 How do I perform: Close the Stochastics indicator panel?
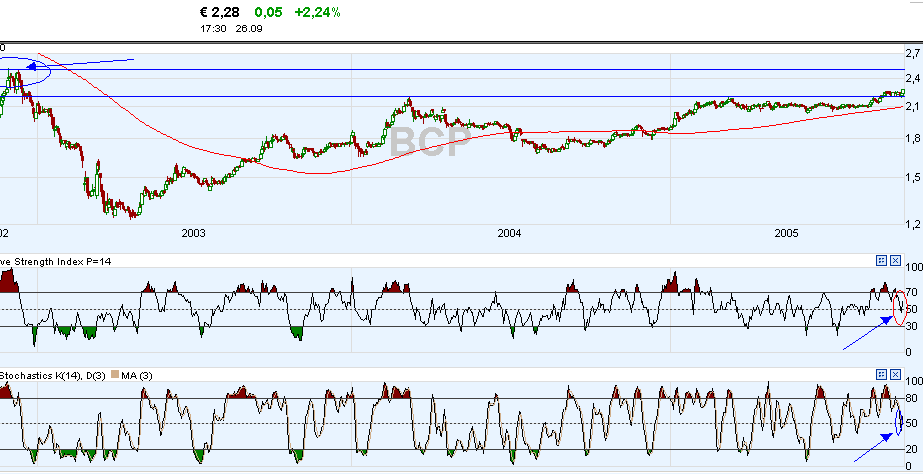tap(895, 374)
